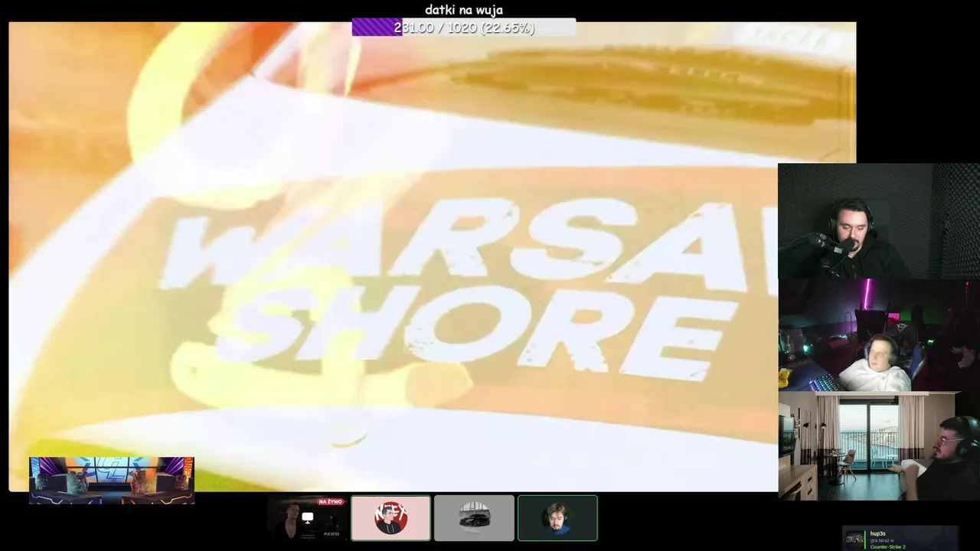
Task: Open the Pawel live screen-share tile
Action: [307, 518]
